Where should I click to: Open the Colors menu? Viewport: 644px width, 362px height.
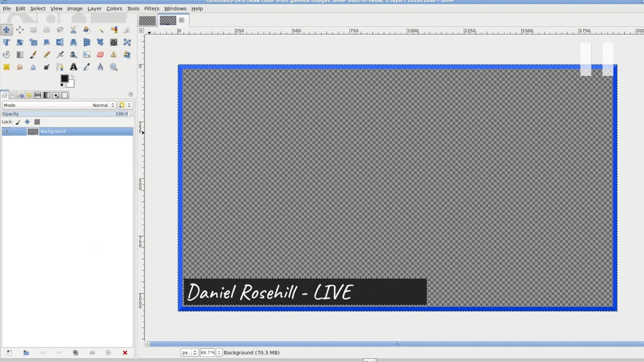click(114, 9)
